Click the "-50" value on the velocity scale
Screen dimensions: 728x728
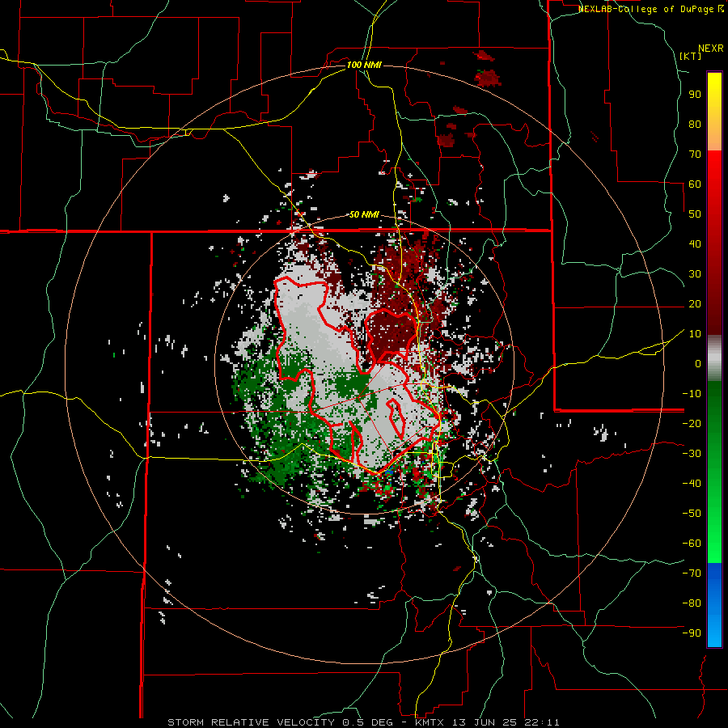pos(692,513)
